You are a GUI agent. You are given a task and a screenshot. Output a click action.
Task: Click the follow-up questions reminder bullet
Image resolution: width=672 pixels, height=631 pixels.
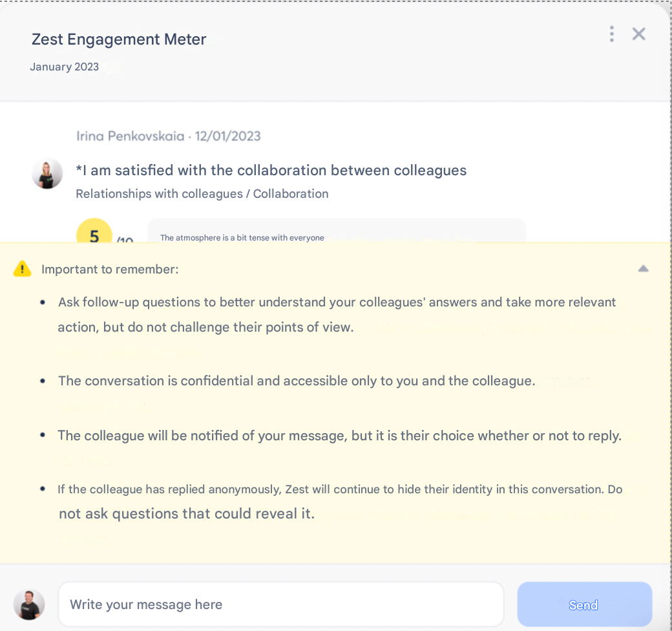336,314
